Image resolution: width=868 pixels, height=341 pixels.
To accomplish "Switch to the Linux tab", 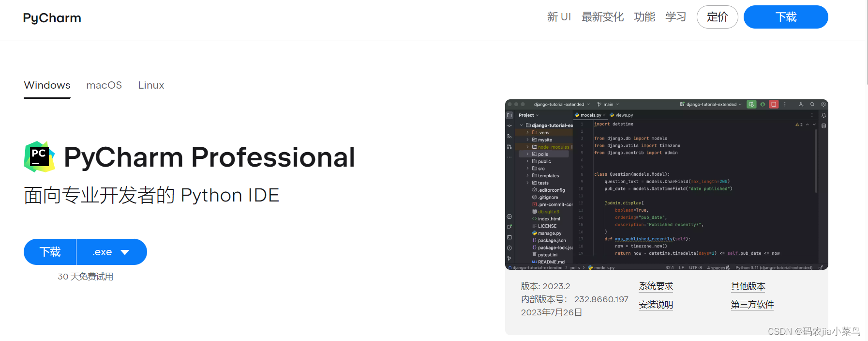I will point(151,85).
